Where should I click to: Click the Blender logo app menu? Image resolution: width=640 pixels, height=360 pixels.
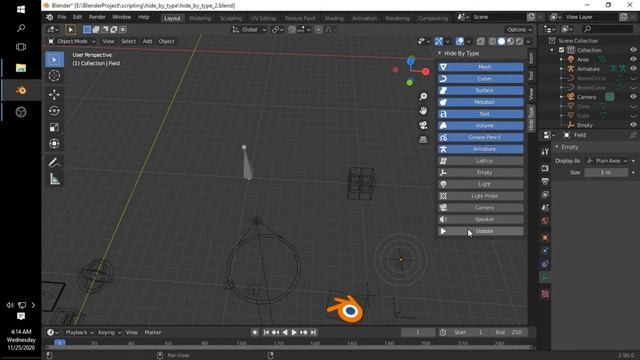click(49, 17)
